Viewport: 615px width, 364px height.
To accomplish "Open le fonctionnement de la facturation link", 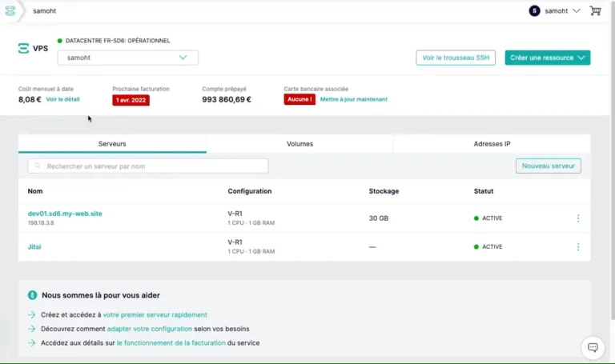I will click(x=171, y=343).
